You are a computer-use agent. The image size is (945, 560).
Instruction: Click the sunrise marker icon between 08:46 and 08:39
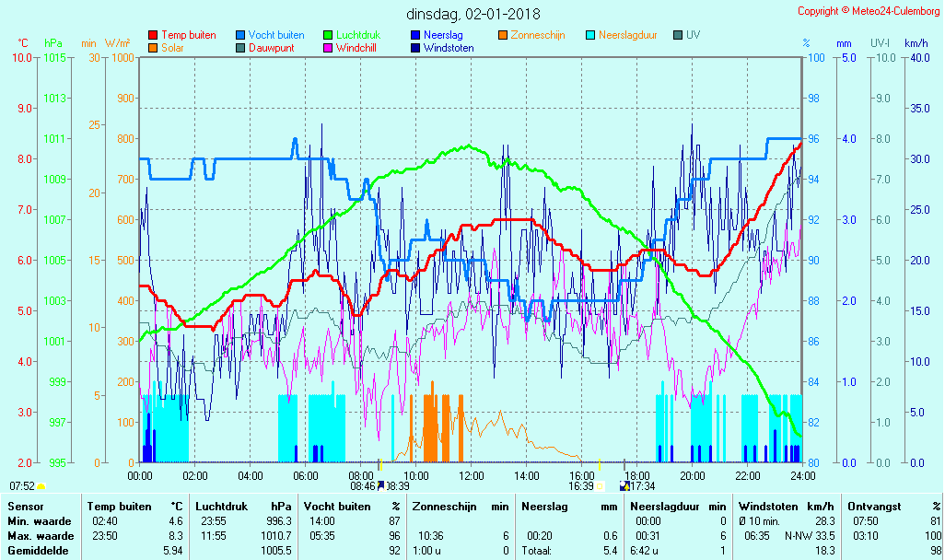coord(380,486)
